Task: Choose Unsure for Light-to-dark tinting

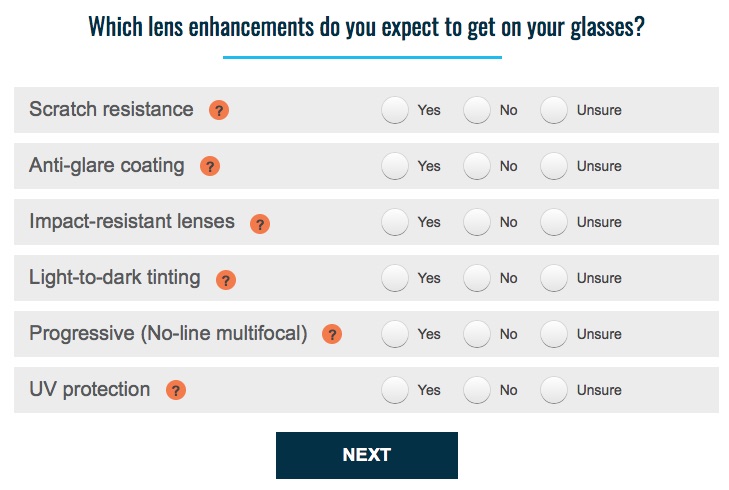Action: click(x=554, y=278)
